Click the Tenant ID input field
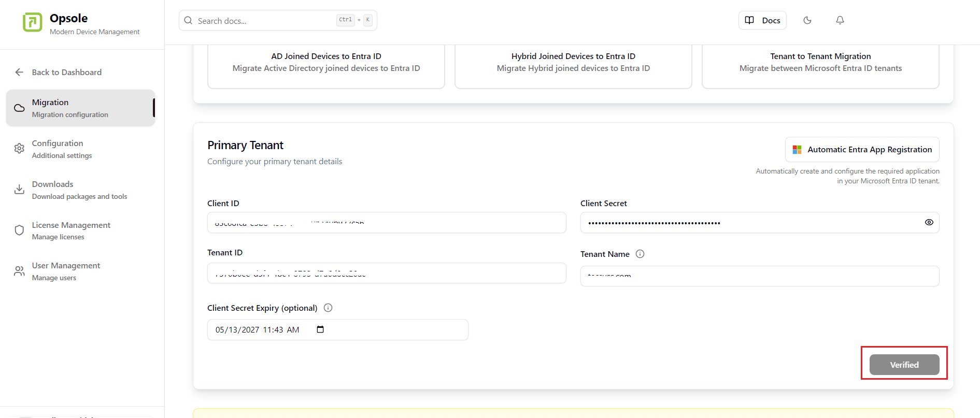Screen dimensions: 980x418 387,273
